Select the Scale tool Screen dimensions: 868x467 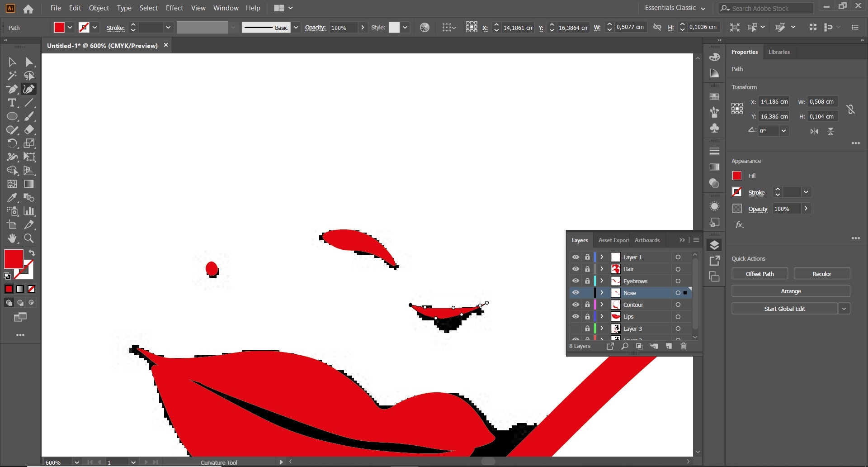pos(29,143)
